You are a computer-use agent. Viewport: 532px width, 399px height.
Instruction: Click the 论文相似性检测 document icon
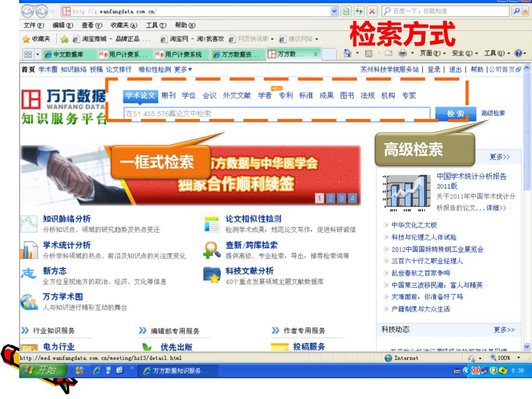click(212, 224)
